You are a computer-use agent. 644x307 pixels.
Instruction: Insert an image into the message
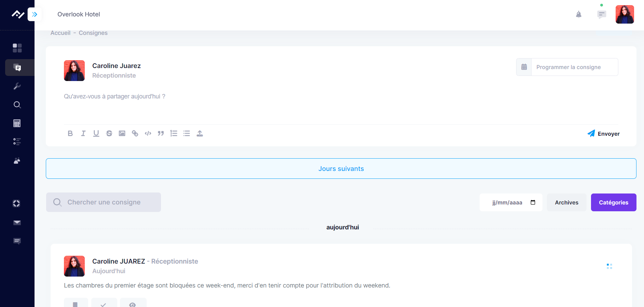(122, 133)
